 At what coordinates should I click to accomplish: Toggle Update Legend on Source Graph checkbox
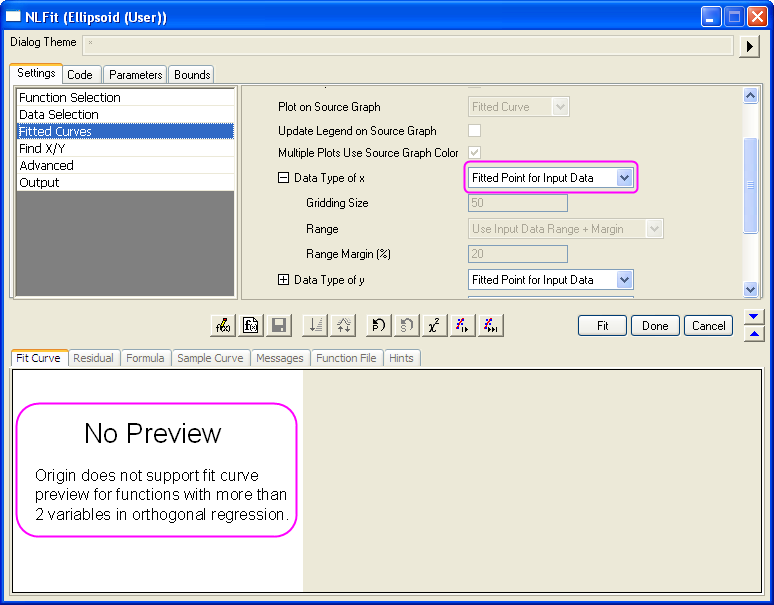click(475, 131)
